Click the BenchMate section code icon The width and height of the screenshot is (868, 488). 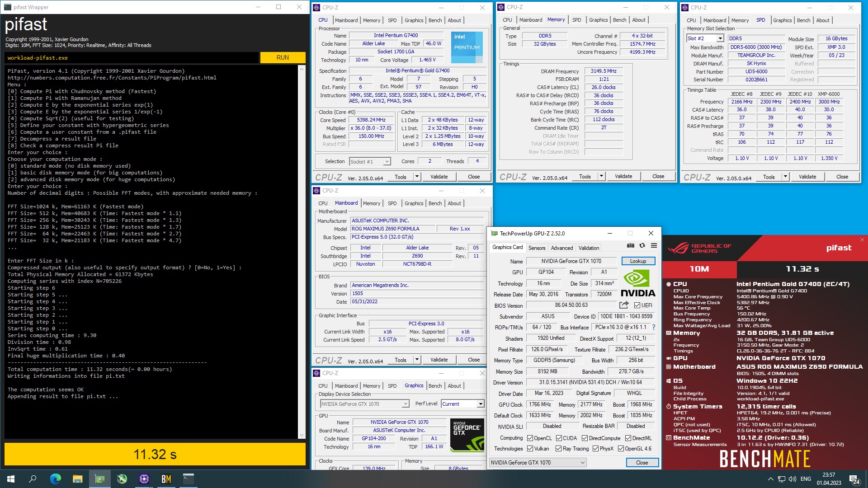tap(669, 438)
